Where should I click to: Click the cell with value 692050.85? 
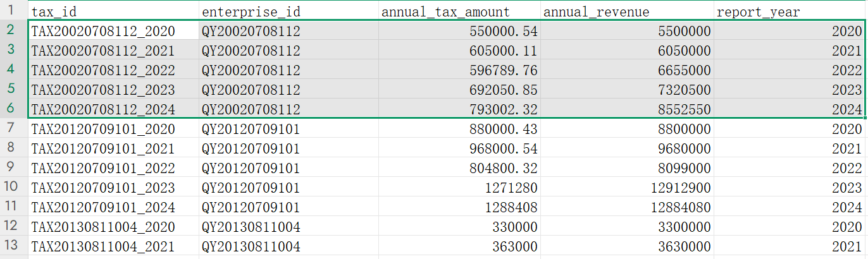click(x=459, y=90)
